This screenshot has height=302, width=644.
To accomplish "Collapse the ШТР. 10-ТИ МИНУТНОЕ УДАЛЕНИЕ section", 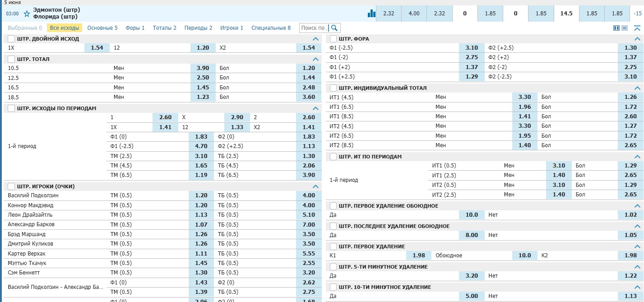I will pos(637,287).
